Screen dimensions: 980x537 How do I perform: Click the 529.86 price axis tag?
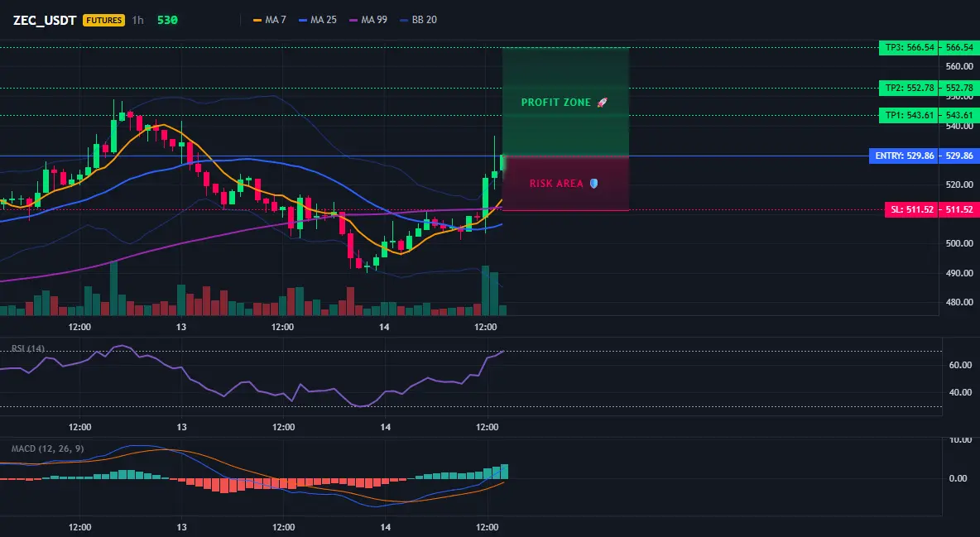point(959,156)
